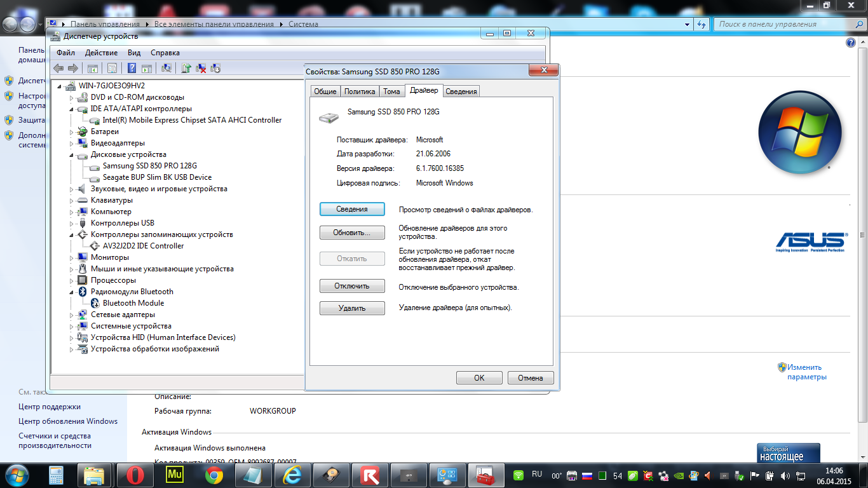
Task: Open the Действие menu
Action: 101,53
